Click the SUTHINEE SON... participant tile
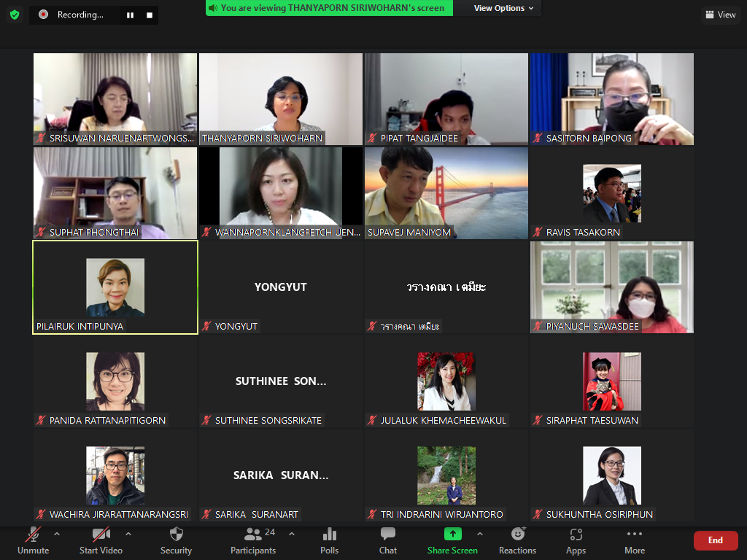Screen dimensions: 747x560 coord(281,381)
